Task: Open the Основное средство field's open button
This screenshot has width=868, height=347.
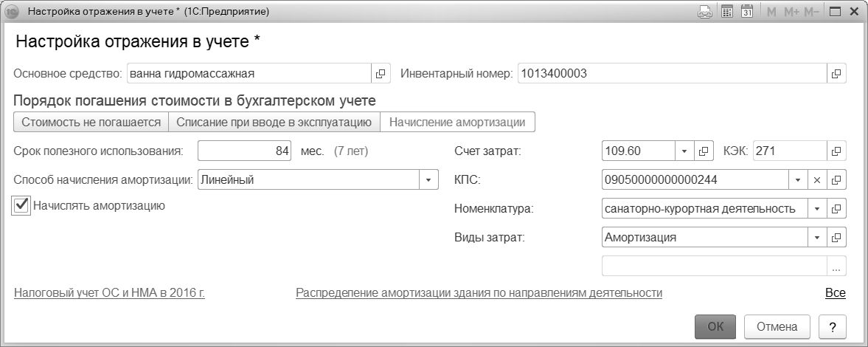Action: (381, 74)
